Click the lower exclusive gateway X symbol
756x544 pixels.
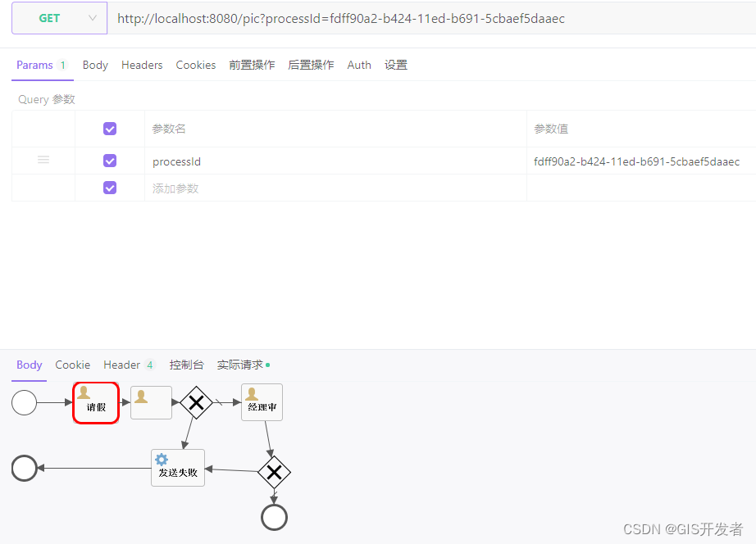[x=274, y=472]
